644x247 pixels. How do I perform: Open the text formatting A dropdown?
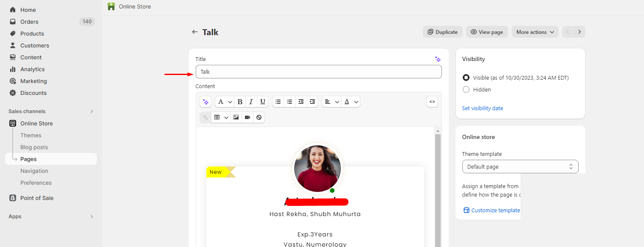(x=225, y=102)
